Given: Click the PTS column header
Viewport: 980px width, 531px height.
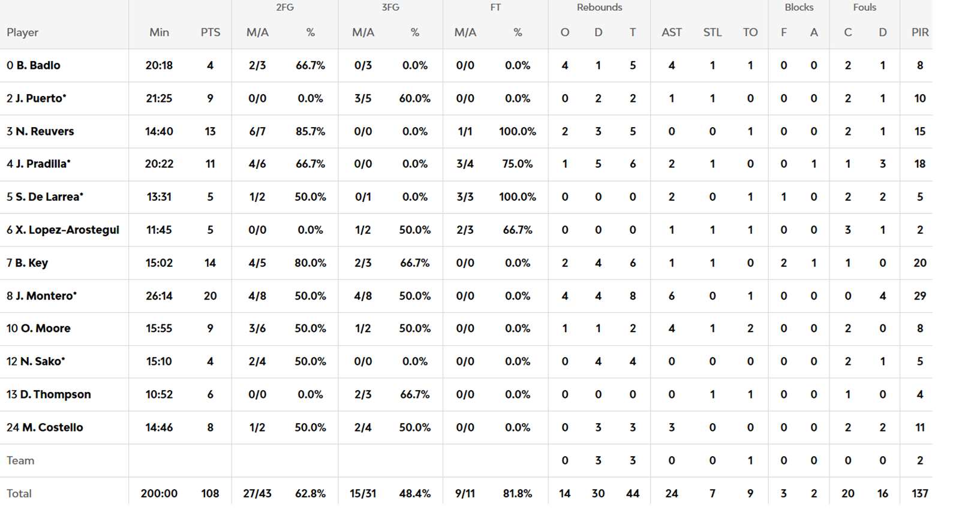Looking at the screenshot, I should [210, 32].
